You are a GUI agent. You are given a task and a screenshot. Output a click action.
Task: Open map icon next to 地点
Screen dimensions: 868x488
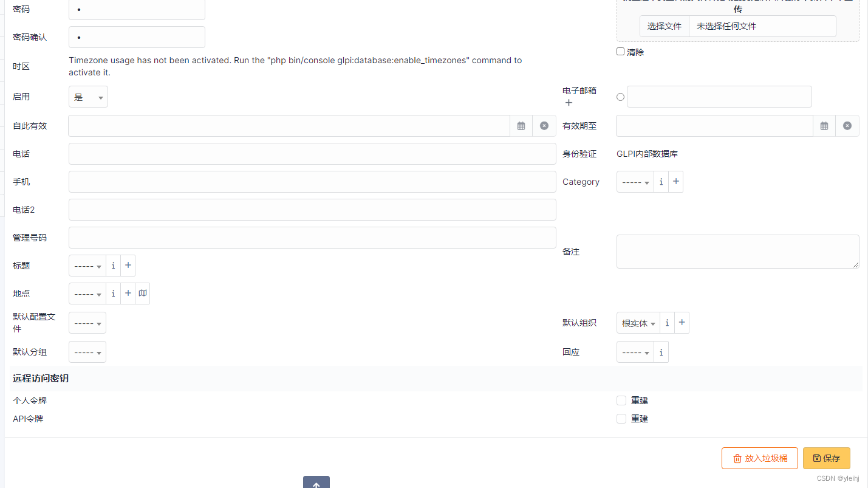(143, 294)
